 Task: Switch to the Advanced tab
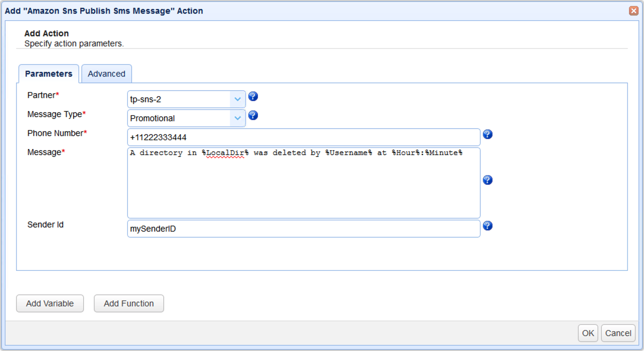pyautogui.click(x=106, y=74)
